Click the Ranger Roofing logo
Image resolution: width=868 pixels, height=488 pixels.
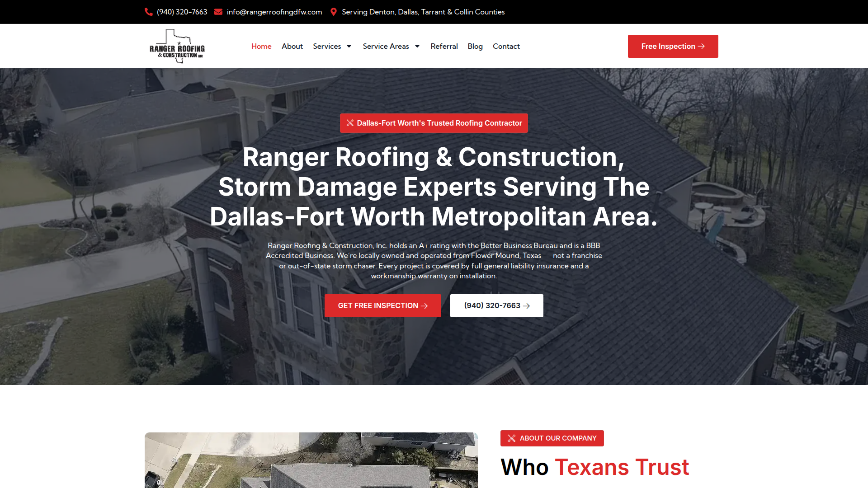click(177, 46)
